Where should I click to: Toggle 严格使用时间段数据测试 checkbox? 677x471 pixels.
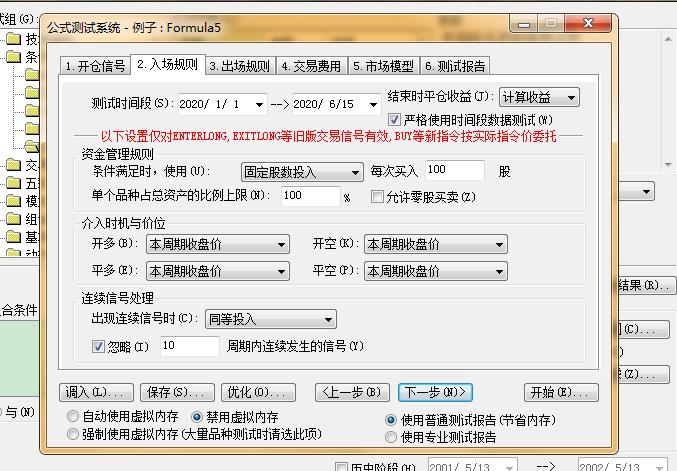coord(394,120)
